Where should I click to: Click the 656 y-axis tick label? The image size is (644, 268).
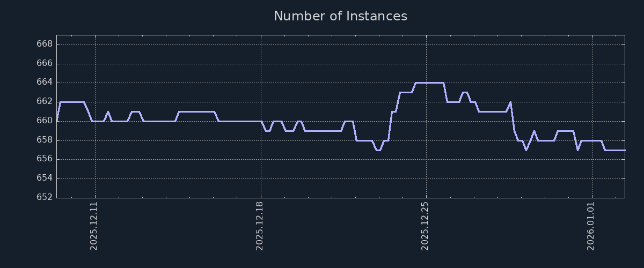(45, 159)
